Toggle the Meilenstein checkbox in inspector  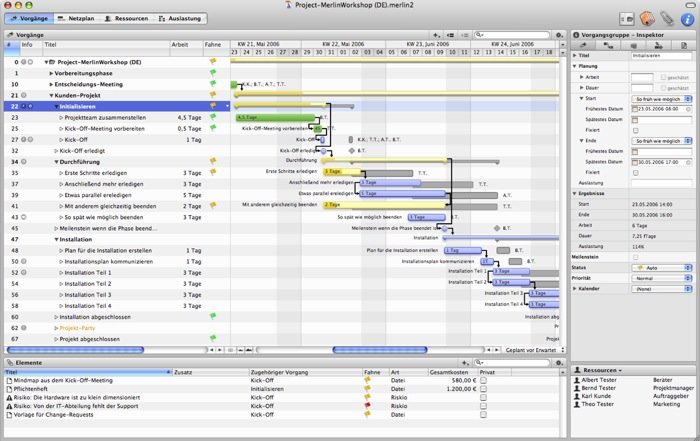tap(635, 258)
